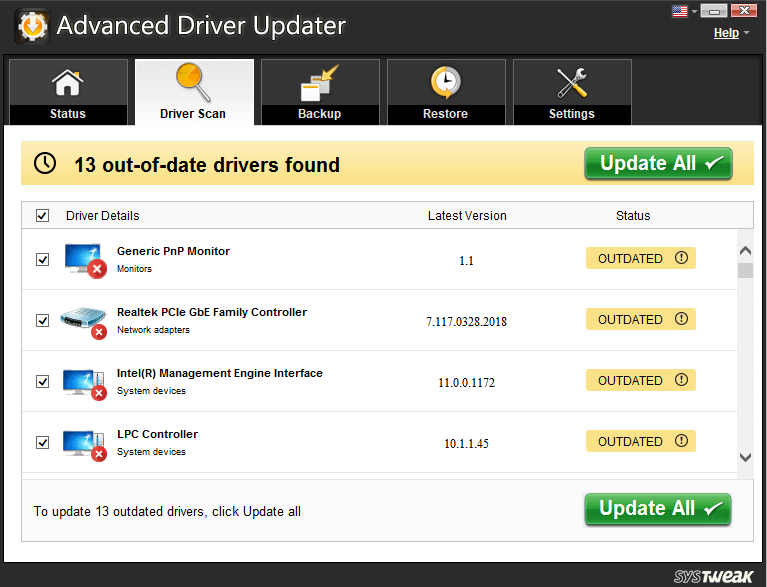Click the top Update All button
The height and width of the screenshot is (587, 767).
coord(658,163)
